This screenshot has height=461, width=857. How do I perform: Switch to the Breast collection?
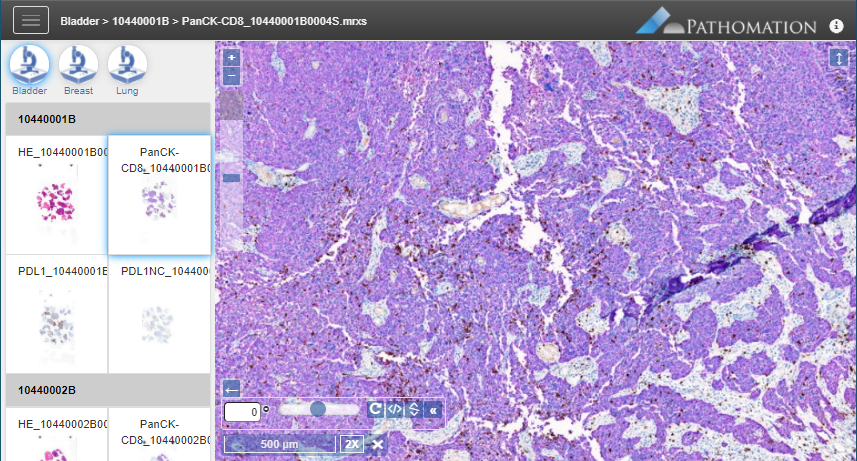pos(78,68)
